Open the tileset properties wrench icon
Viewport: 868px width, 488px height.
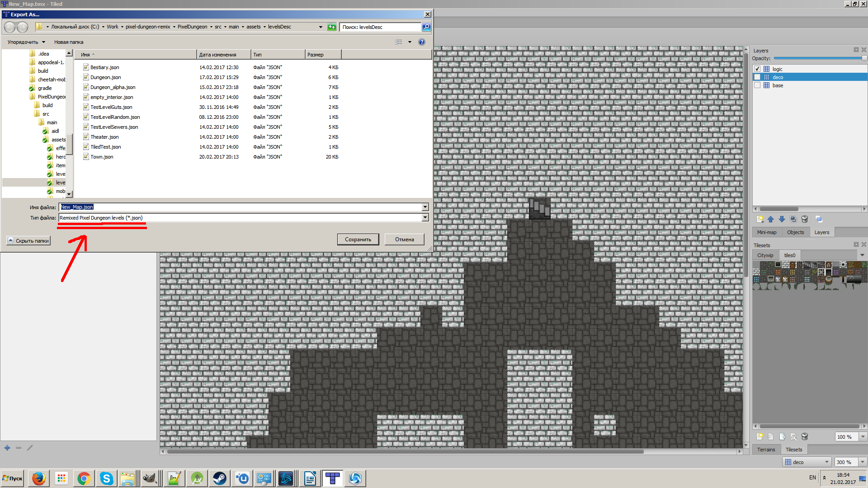pos(793,436)
